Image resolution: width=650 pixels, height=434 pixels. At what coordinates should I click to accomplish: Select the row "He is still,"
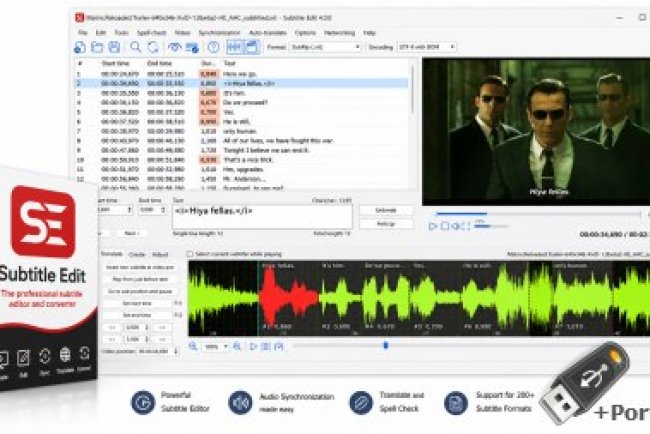click(242, 122)
